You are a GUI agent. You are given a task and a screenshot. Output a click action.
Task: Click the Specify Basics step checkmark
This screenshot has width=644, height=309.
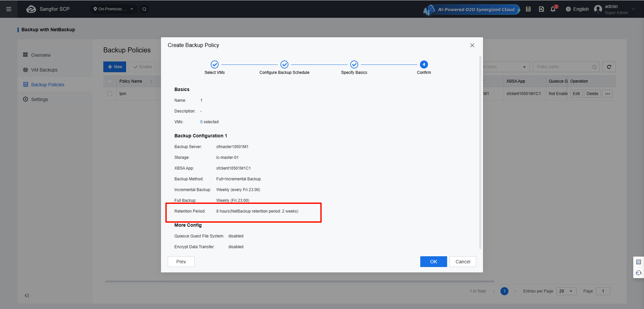coord(354,64)
